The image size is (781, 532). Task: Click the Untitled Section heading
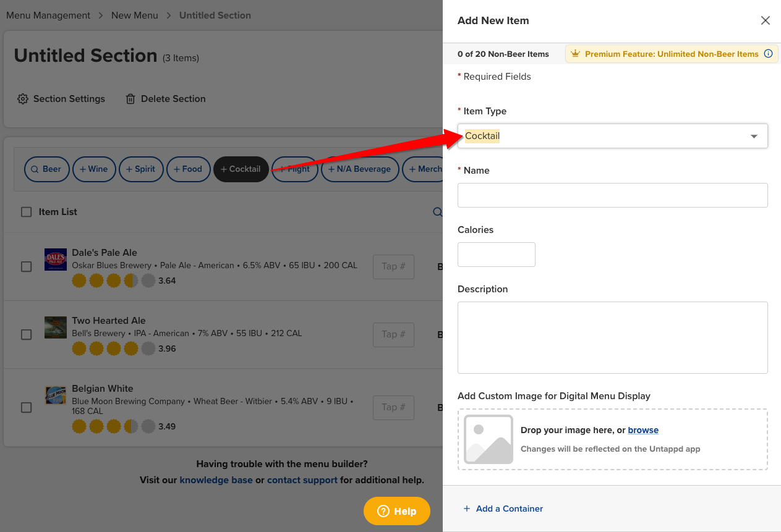tap(85, 56)
